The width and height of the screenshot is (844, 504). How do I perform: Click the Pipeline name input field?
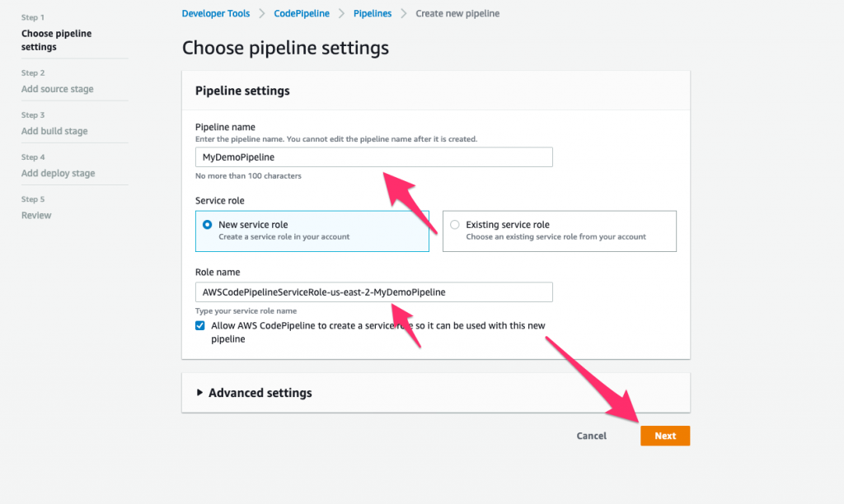coord(373,156)
